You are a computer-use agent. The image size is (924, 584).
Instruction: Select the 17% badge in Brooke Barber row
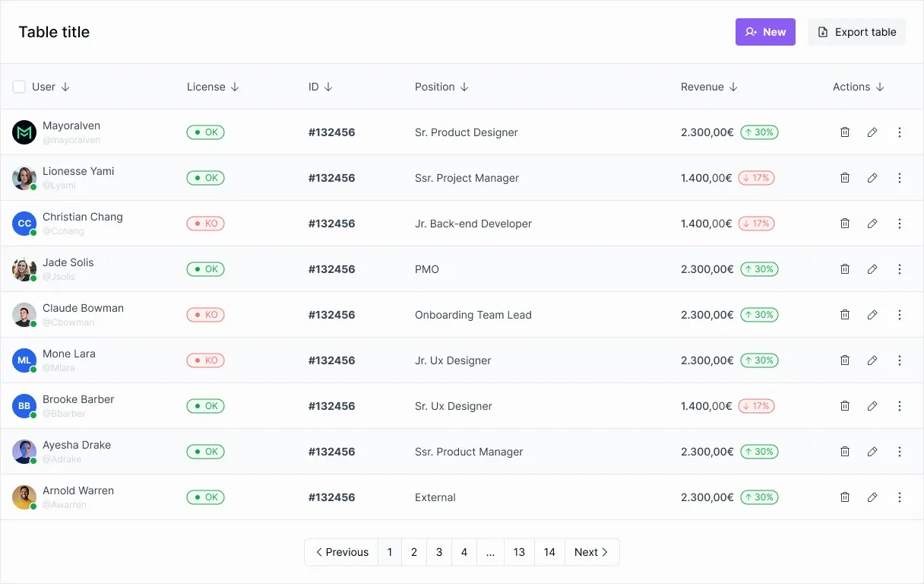(x=756, y=406)
